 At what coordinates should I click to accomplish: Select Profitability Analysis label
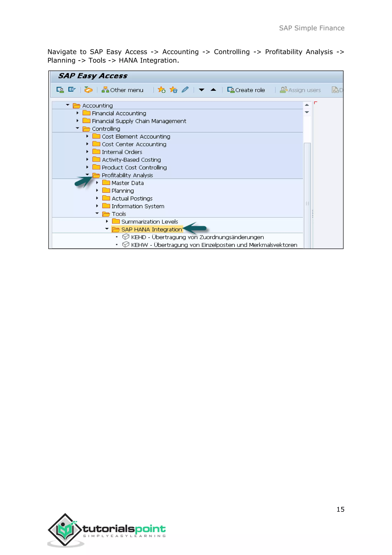pyautogui.click(x=127, y=175)
